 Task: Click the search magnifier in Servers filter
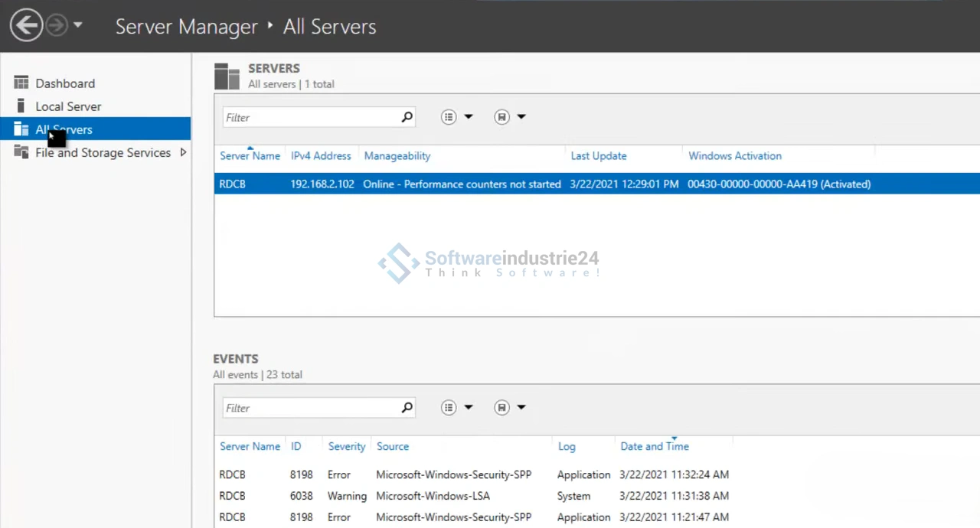click(407, 117)
